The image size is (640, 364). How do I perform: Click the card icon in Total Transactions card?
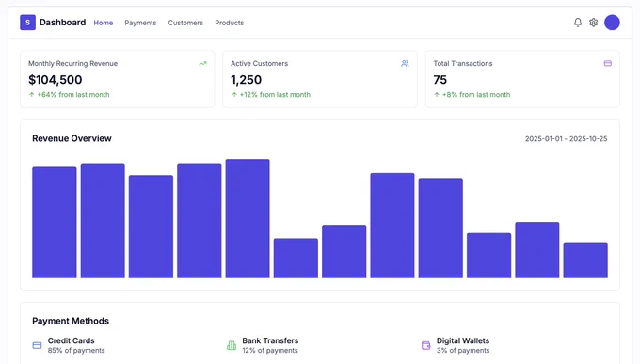[x=608, y=63]
